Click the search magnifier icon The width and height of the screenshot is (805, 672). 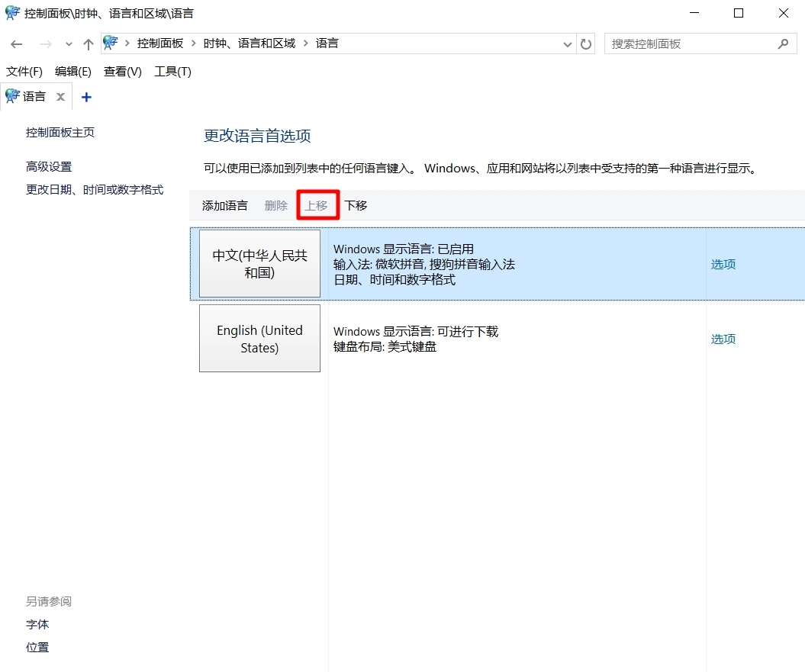pos(783,43)
